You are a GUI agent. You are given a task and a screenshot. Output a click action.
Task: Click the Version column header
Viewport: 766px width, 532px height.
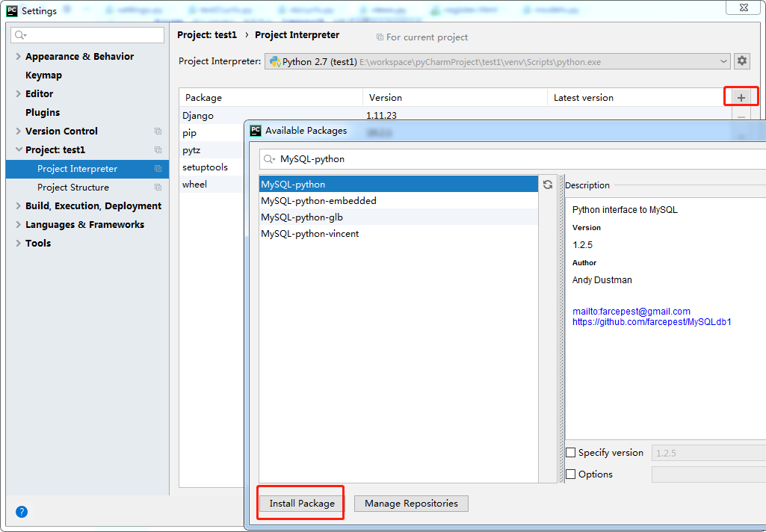[455, 98]
